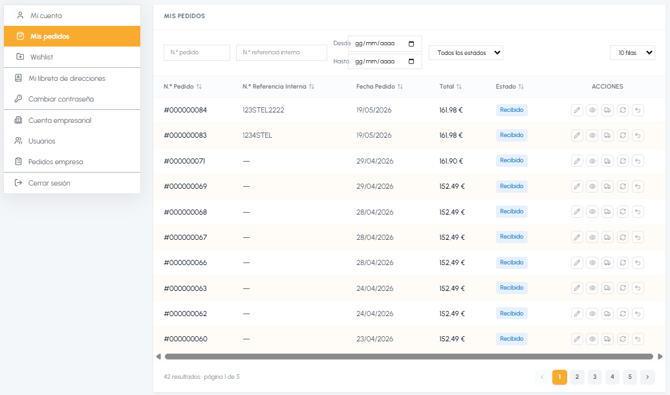Click scrollbar left arrow under table

click(159, 357)
